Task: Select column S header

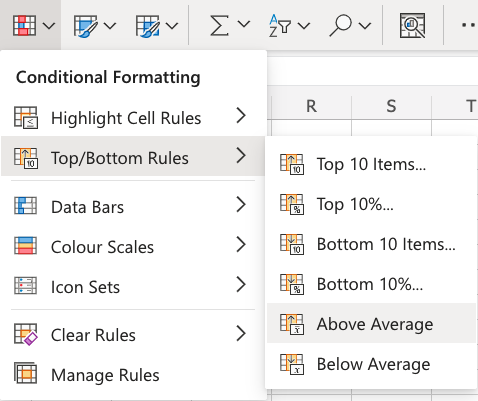Action: point(391,107)
